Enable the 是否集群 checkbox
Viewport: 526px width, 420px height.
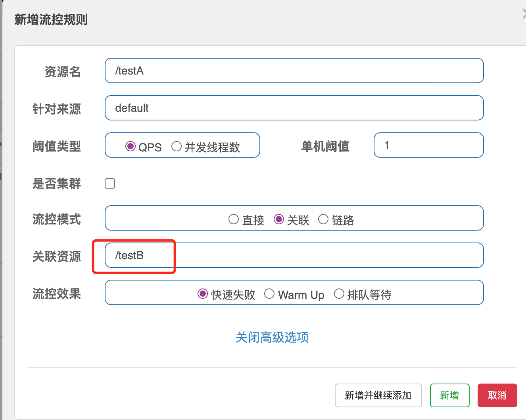(110, 183)
